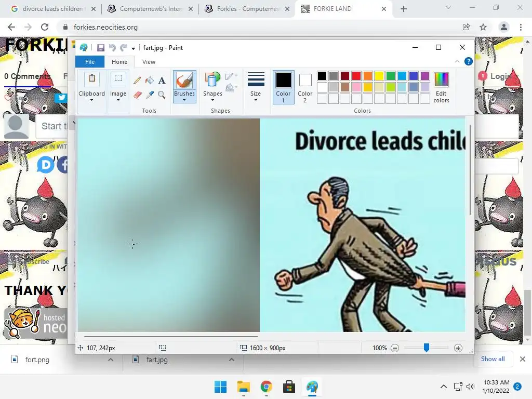Expand the Brushes dropdown arrow
This screenshot has height=399, width=532.
184,100
